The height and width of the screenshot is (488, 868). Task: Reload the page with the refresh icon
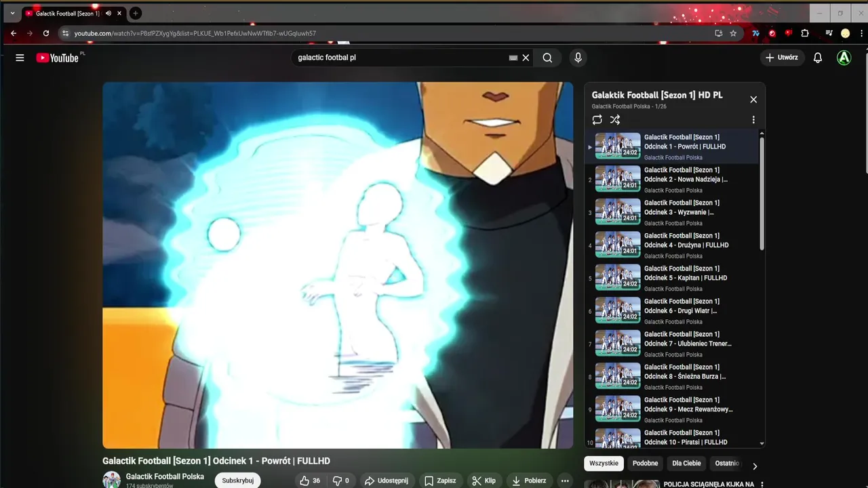pyautogui.click(x=46, y=33)
